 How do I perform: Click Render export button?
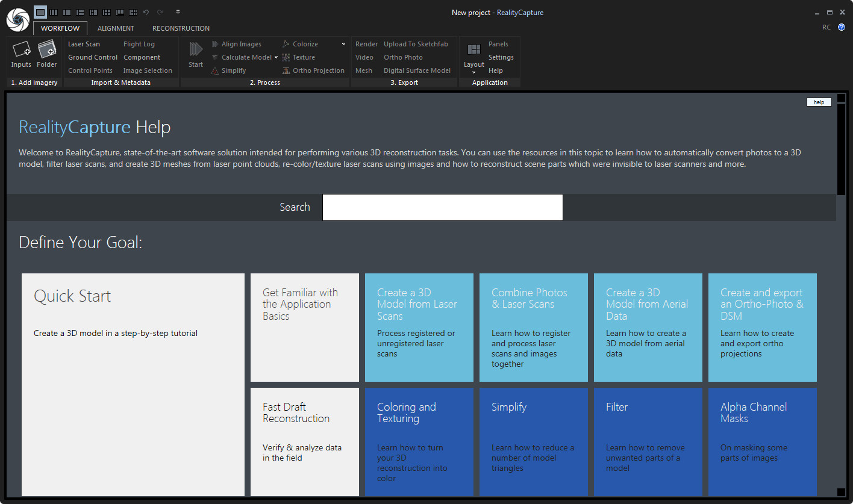pyautogui.click(x=366, y=44)
